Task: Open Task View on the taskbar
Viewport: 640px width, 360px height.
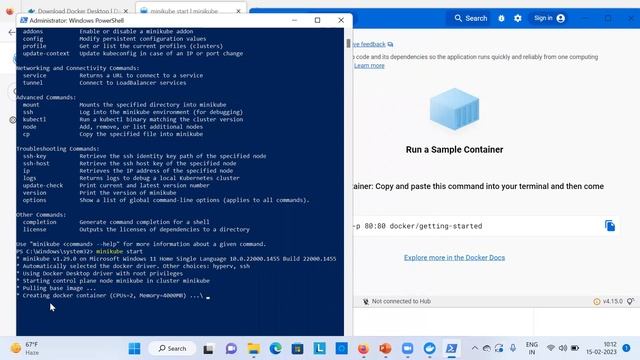Action: click(209, 349)
